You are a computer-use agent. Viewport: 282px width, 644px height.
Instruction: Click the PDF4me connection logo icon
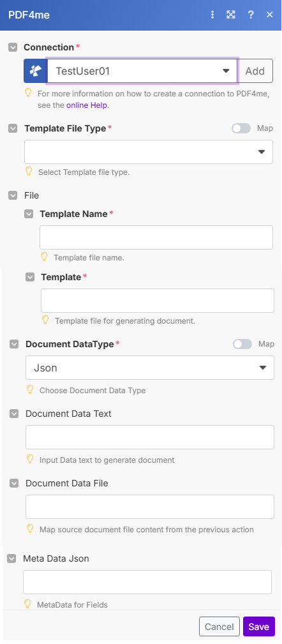35,71
